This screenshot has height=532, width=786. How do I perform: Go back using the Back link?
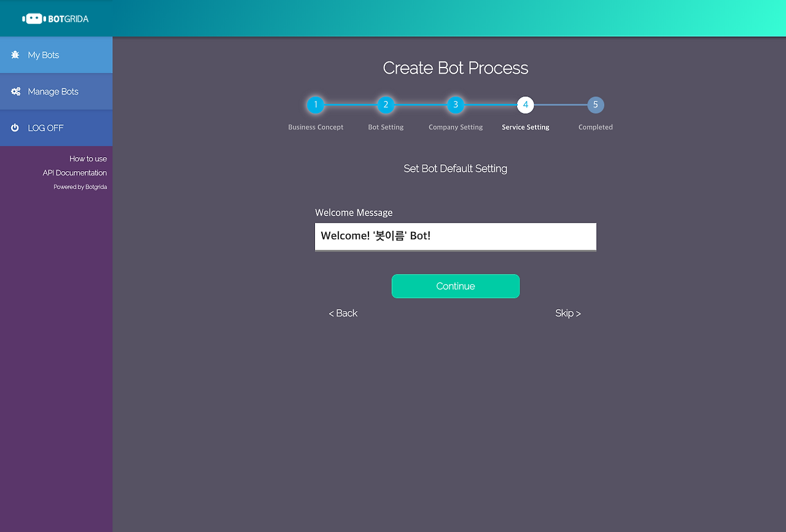[343, 313]
